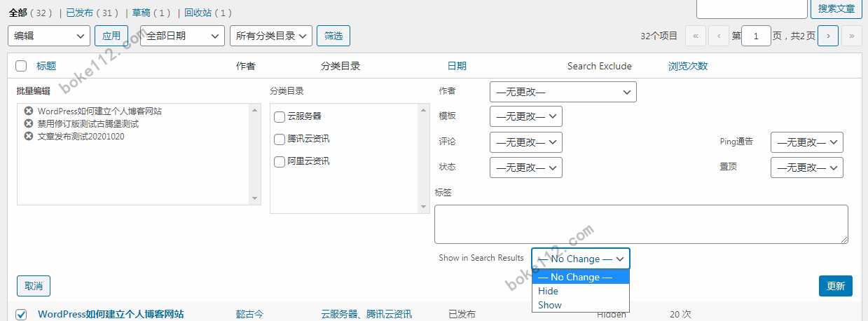
Task: Select the Hide option
Action: (581, 291)
